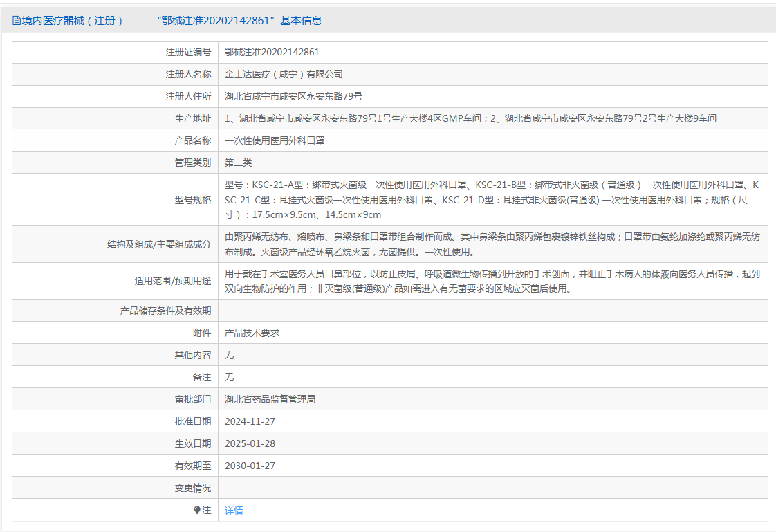The width and height of the screenshot is (776, 532).
Task: Select product name 一次性使用医用外科口罩
Action: 275,140
